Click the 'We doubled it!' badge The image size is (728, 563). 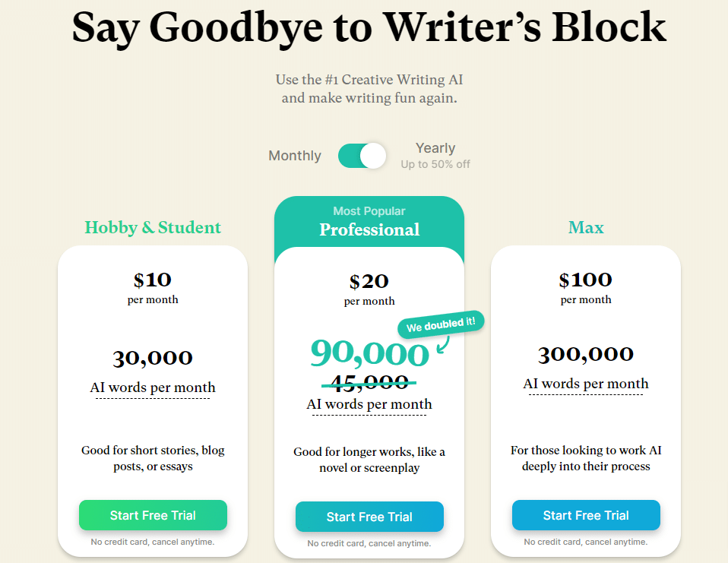click(x=441, y=324)
